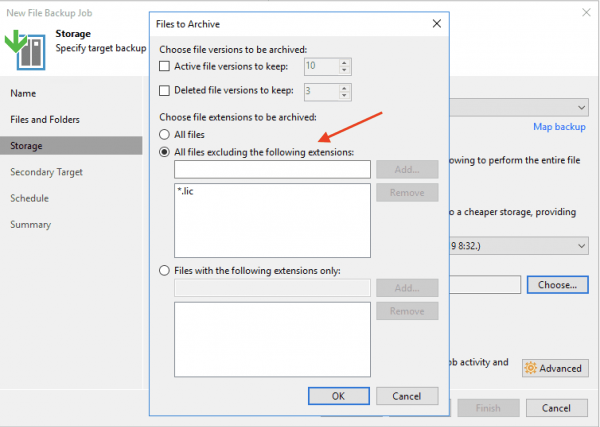Increase active file versions spinner value
This screenshot has width=600, height=427.
(x=345, y=63)
